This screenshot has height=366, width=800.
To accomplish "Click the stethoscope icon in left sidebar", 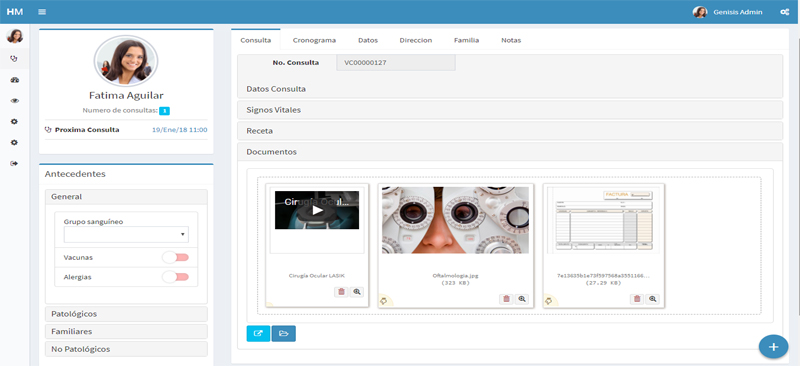I will (14, 59).
